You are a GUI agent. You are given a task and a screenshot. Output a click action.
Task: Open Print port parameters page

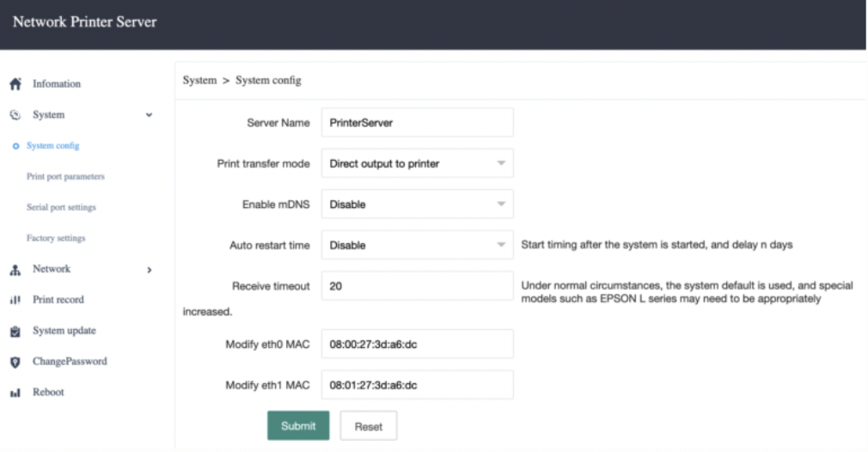[x=65, y=177]
